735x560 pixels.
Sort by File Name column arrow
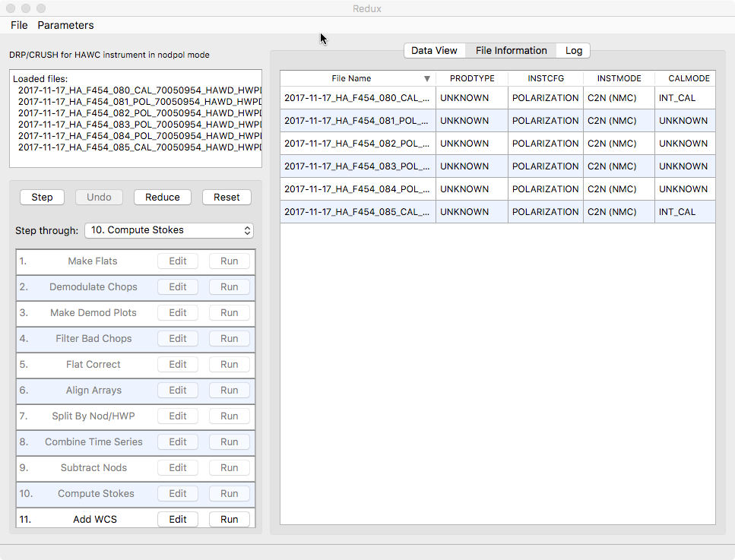pyautogui.click(x=426, y=79)
